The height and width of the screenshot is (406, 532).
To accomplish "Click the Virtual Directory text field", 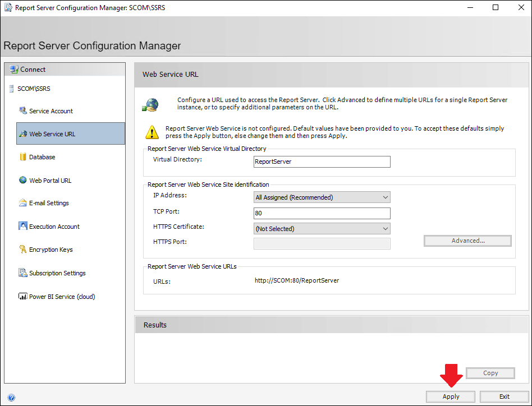I will coord(322,162).
